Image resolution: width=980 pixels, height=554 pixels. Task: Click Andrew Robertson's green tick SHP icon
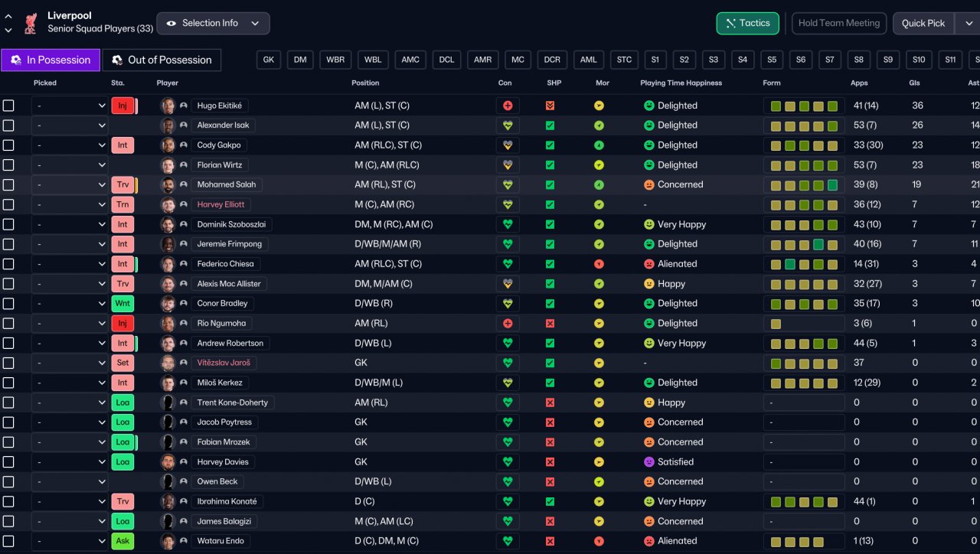550,343
